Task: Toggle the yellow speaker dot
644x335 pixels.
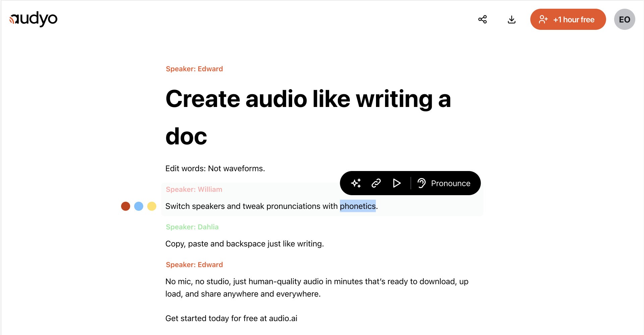Action: [152, 206]
